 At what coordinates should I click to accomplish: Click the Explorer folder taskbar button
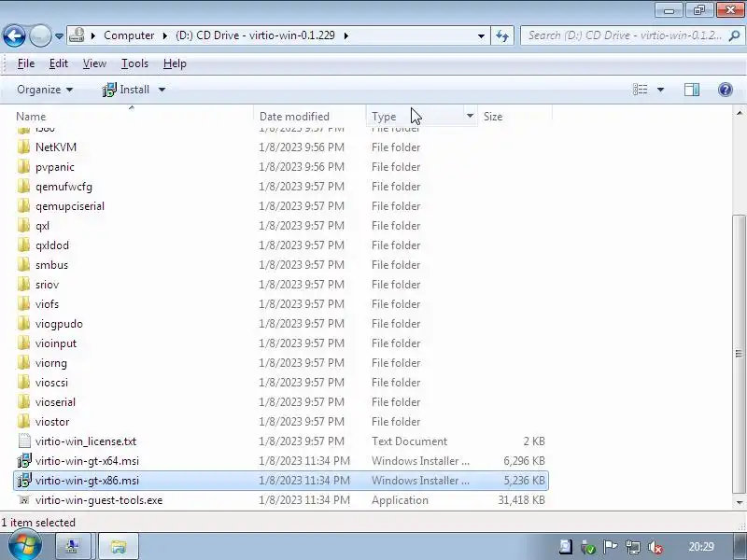tap(119, 546)
